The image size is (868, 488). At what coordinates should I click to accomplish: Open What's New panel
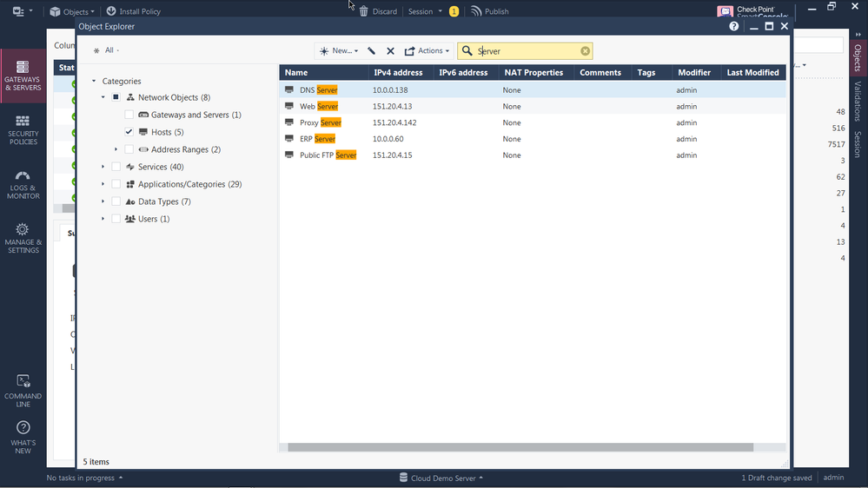(23, 437)
